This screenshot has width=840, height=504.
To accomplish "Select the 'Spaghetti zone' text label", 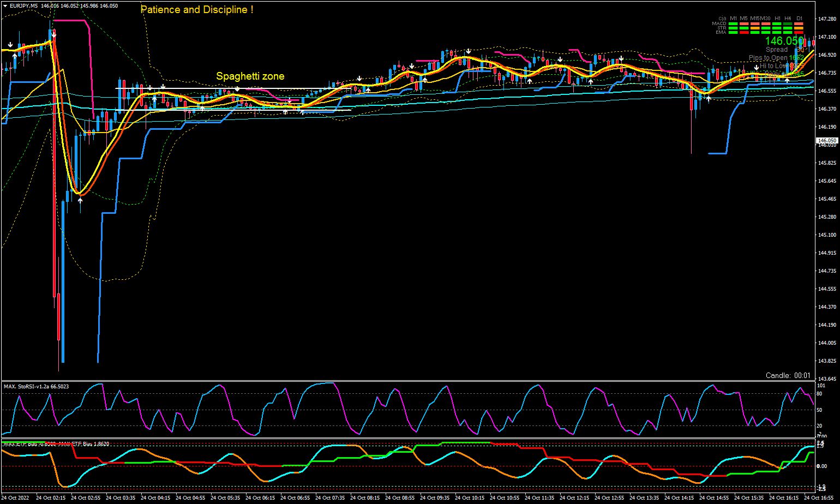I will 250,76.
